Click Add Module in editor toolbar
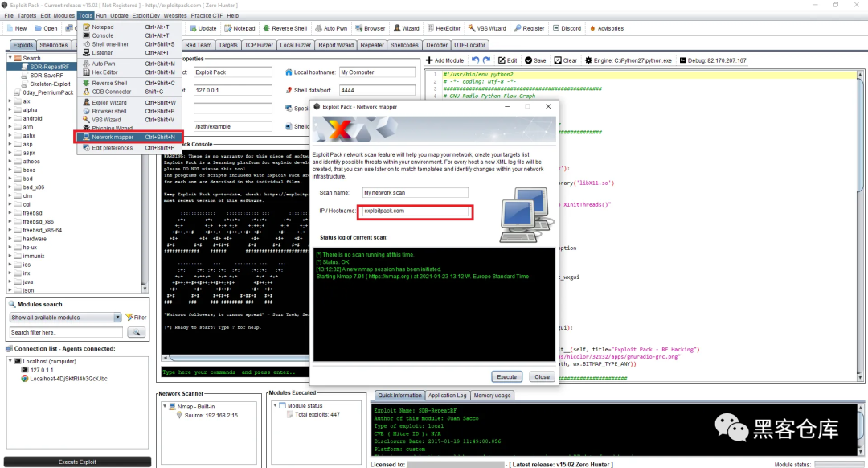This screenshot has width=868, height=468. point(444,60)
